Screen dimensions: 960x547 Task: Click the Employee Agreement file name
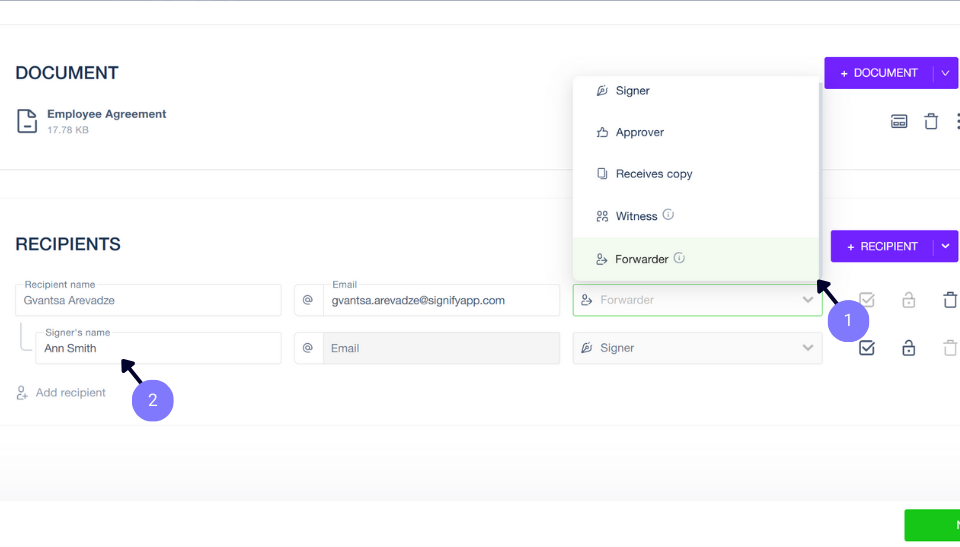click(107, 114)
